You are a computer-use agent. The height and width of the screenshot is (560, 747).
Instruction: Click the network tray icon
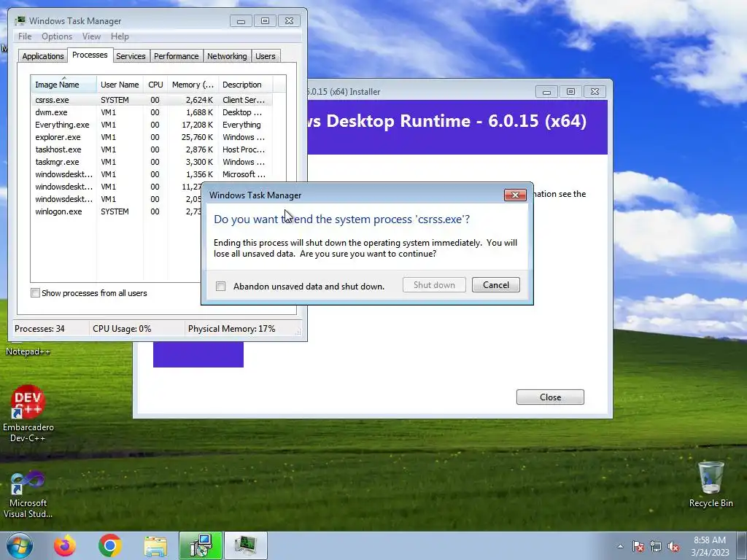pos(656,547)
